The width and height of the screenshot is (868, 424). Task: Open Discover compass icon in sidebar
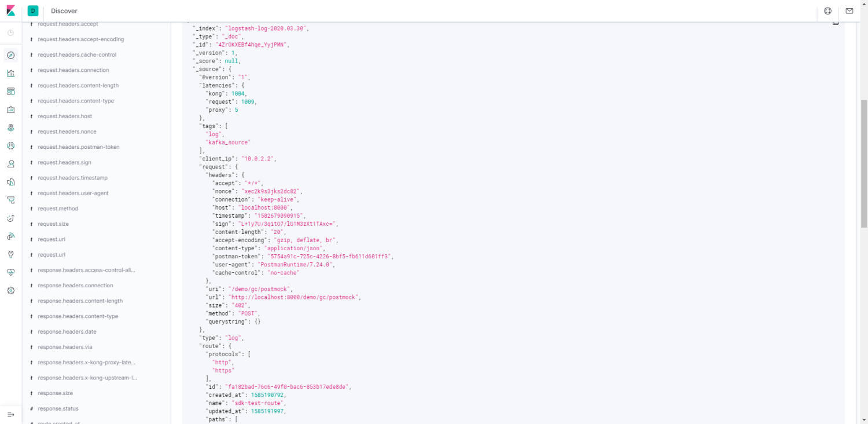(x=10, y=55)
